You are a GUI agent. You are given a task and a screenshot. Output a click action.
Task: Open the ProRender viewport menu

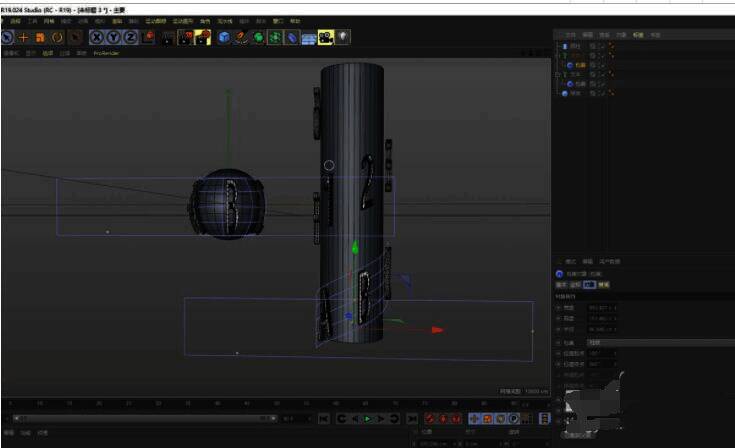pos(106,53)
